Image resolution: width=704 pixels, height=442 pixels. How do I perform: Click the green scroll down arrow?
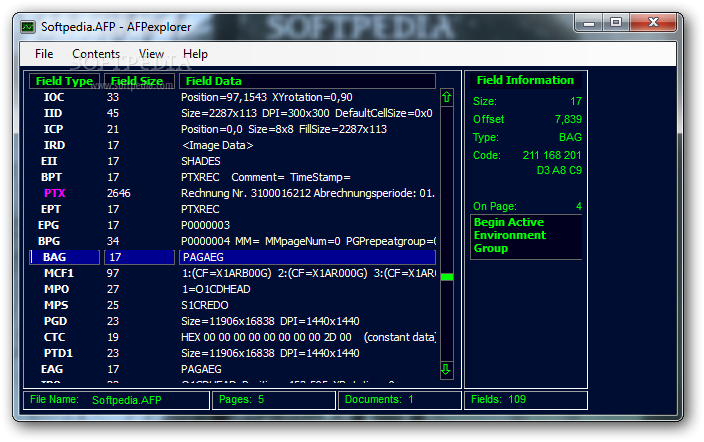446,369
